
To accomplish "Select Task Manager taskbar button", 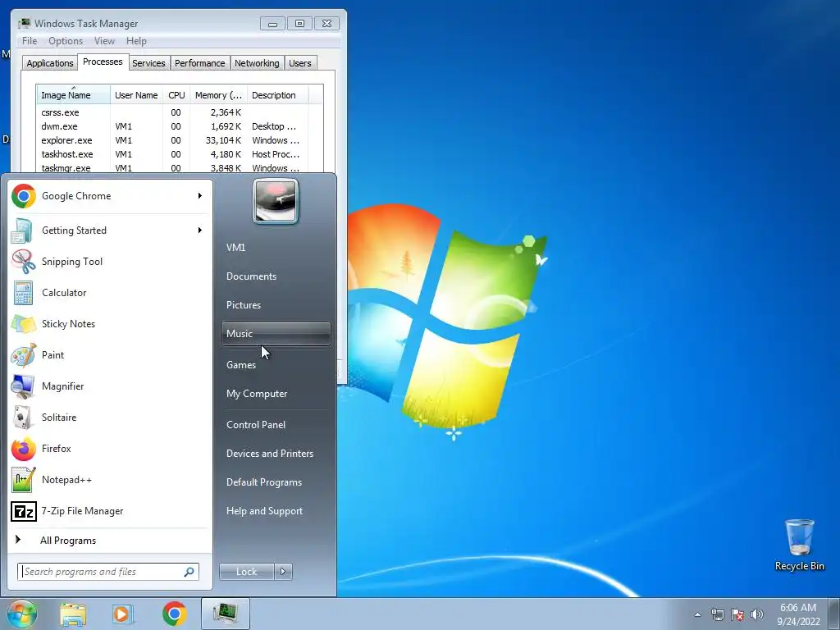I will tap(226, 614).
